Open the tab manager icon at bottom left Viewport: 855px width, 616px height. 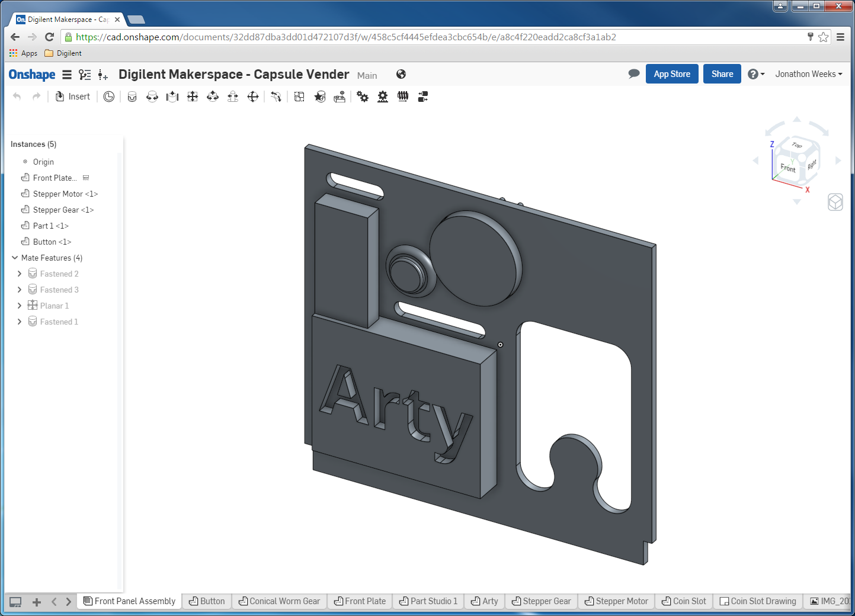(16, 602)
